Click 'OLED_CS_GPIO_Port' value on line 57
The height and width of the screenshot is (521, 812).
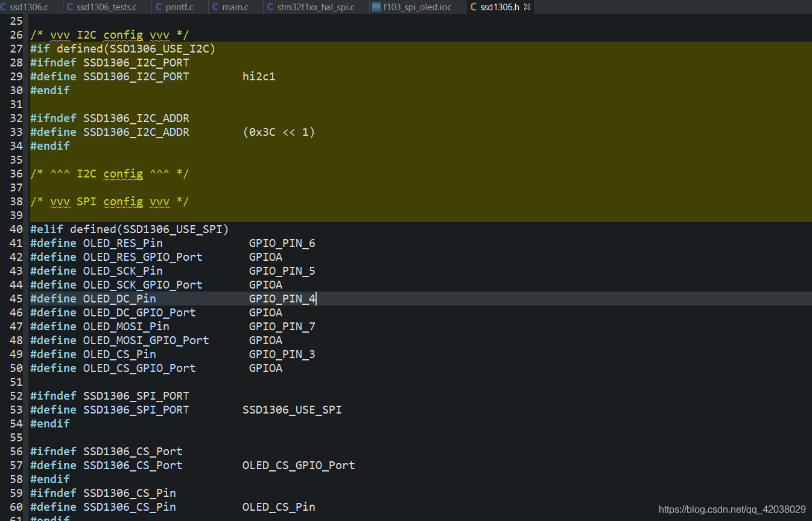point(299,465)
